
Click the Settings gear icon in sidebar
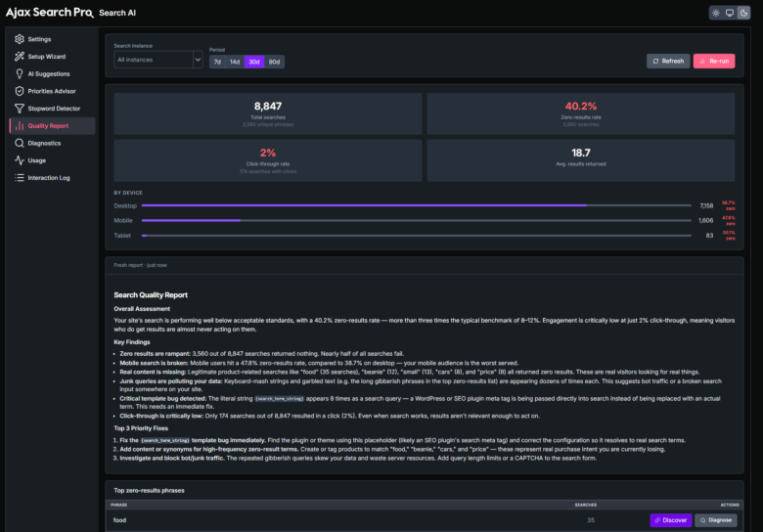click(19, 39)
